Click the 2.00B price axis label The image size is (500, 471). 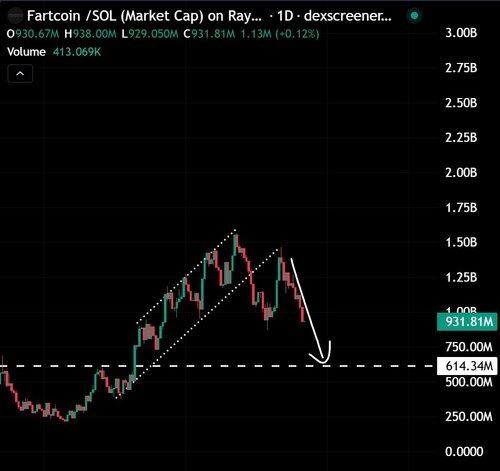[461, 173]
